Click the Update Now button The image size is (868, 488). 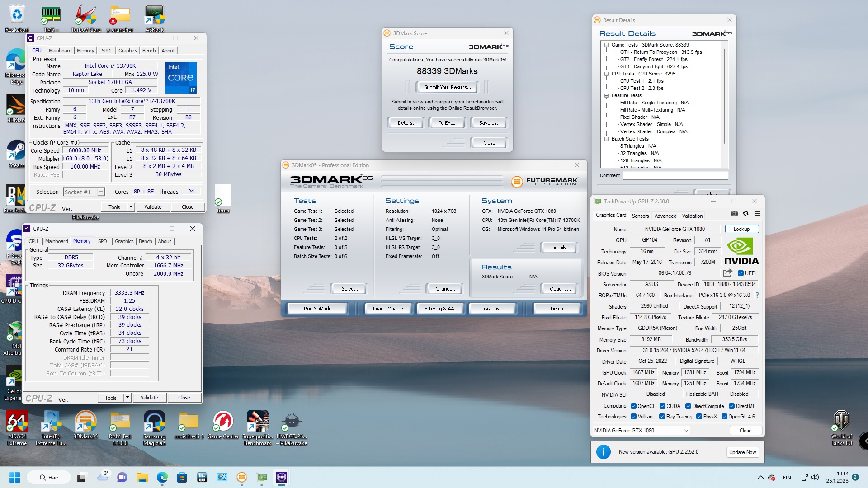tap(742, 452)
